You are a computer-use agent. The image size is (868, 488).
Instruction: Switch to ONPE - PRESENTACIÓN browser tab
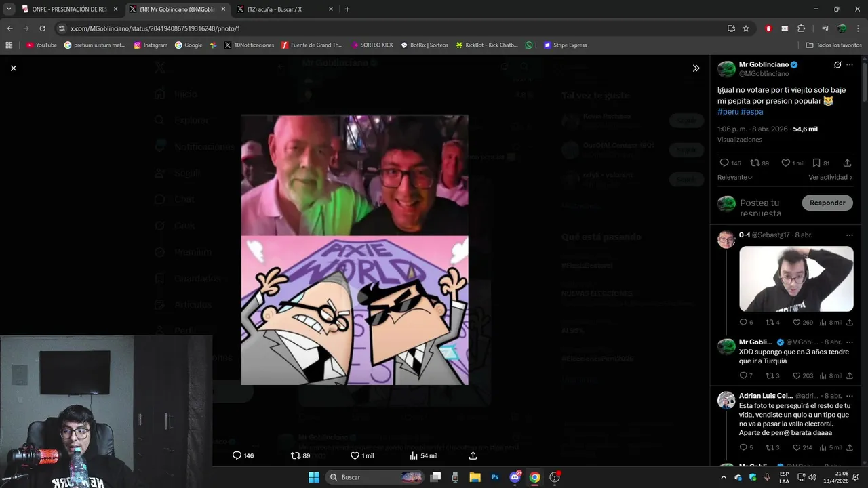(x=68, y=9)
